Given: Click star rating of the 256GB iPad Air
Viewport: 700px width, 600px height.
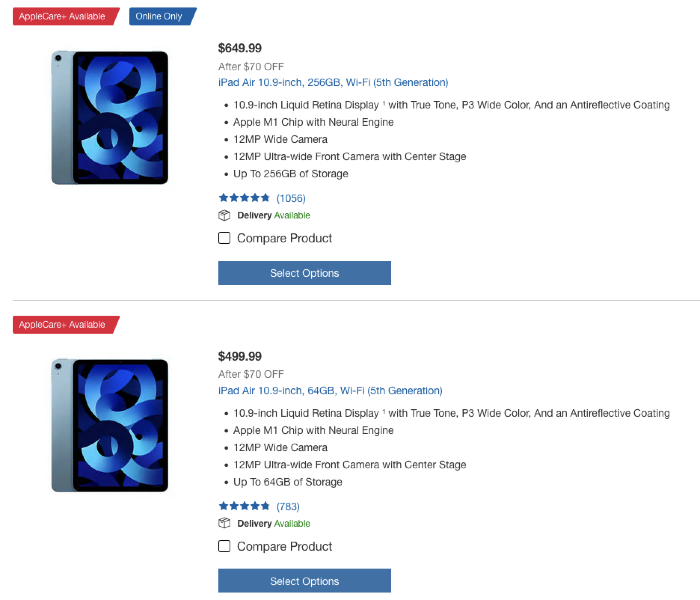Looking at the screenshot, I should [x=244, y=198].
